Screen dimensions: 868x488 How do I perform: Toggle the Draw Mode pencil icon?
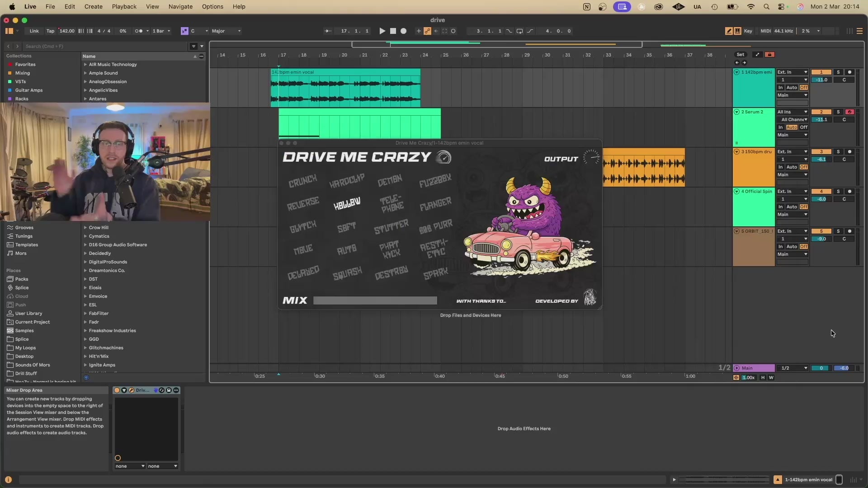729,31
